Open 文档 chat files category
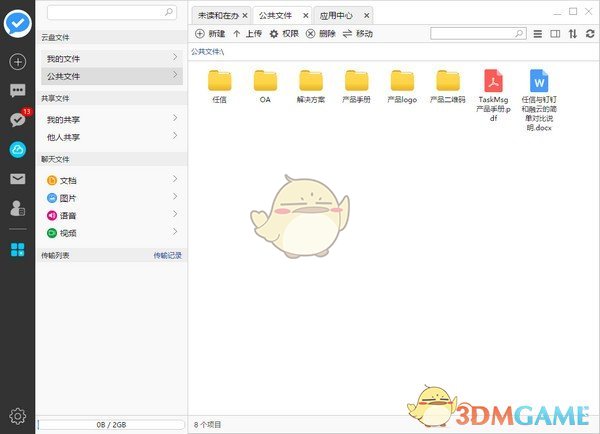This screenshot has width=600, height=434. 112,180
